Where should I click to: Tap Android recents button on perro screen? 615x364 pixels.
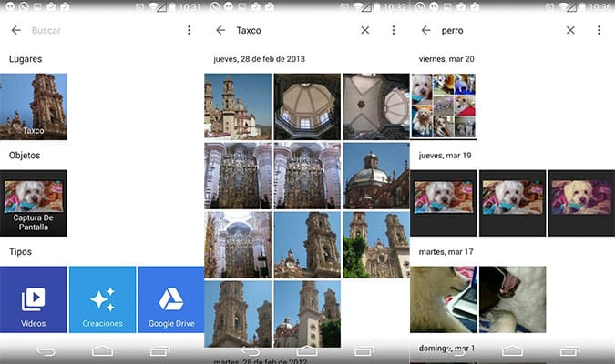(x=569, y=351)
